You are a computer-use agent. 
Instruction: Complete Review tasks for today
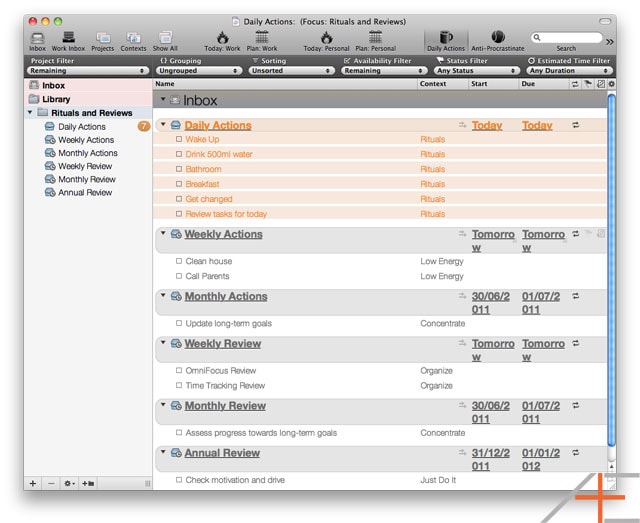click(x=179, y=214)
